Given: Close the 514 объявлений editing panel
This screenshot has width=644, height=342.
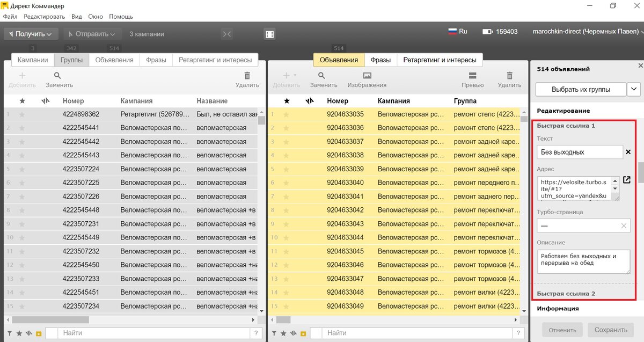Looking at the screenshot, I should (x=640, y=66).
